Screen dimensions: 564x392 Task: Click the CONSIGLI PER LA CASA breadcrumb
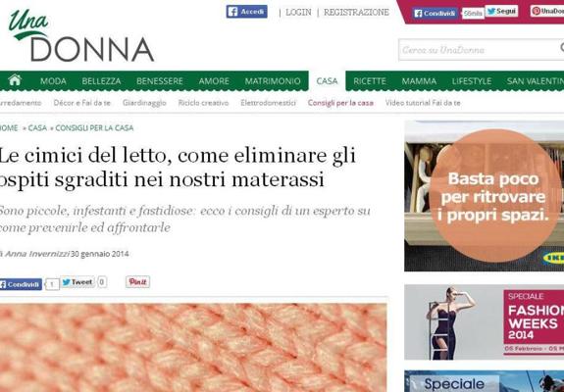(94, 128)
